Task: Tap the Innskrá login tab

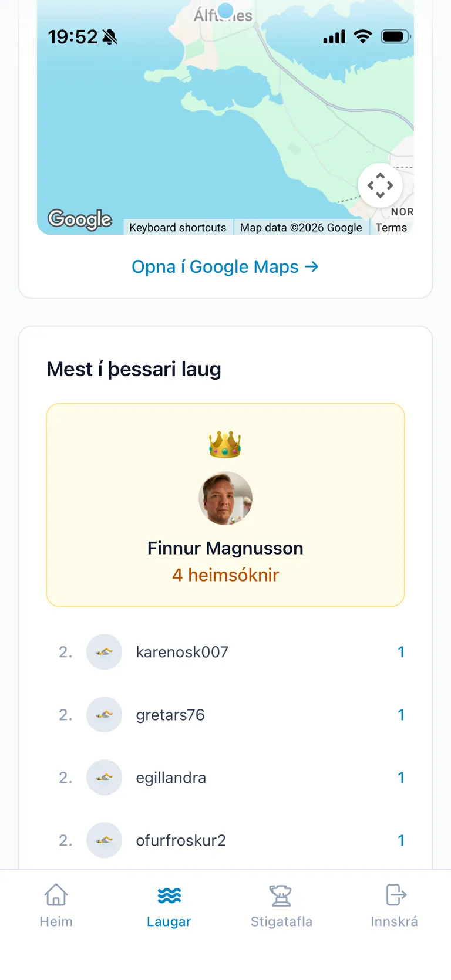Action: (x=394, y=905)
